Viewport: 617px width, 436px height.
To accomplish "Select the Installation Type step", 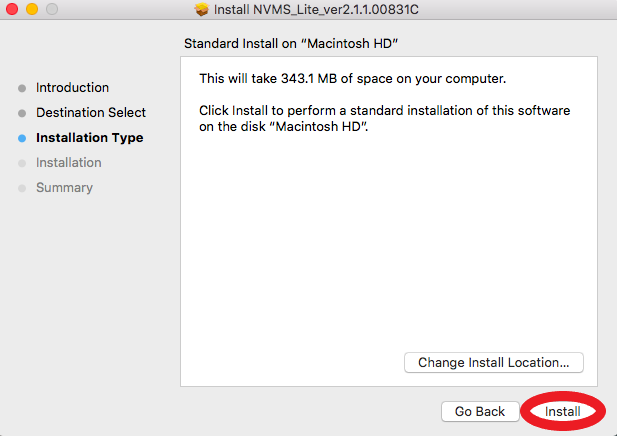I will [x=89, y=138].
